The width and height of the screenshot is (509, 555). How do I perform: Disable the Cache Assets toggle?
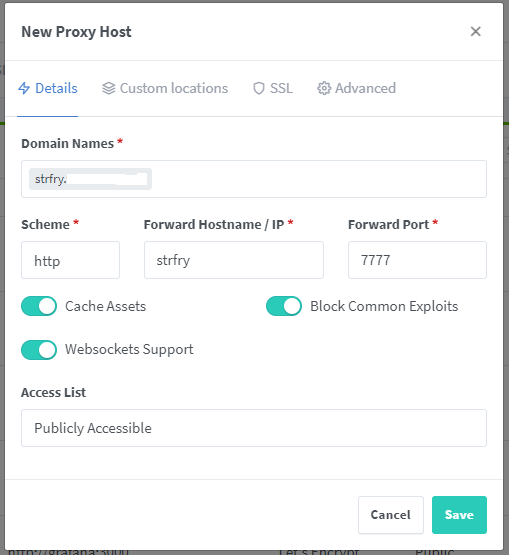[39, 306]
